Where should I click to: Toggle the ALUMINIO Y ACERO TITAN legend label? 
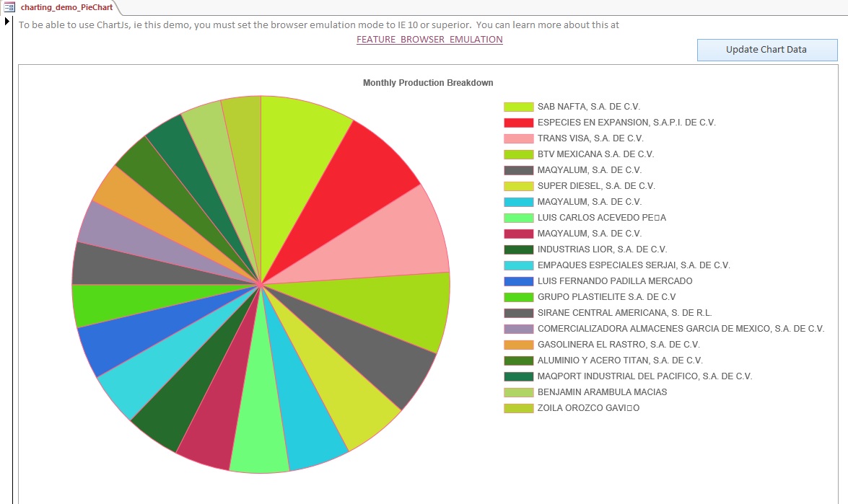point(620,361)
